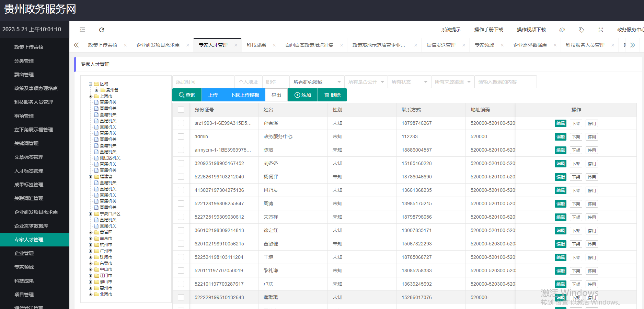
Task: Open the 所有研究领域 dropdown
Action: pos(317,82)
